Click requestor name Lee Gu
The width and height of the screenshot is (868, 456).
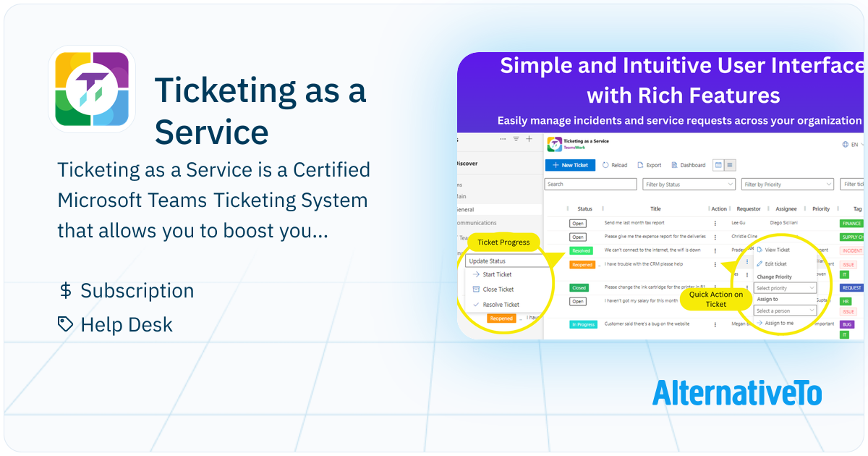point(738,223)
